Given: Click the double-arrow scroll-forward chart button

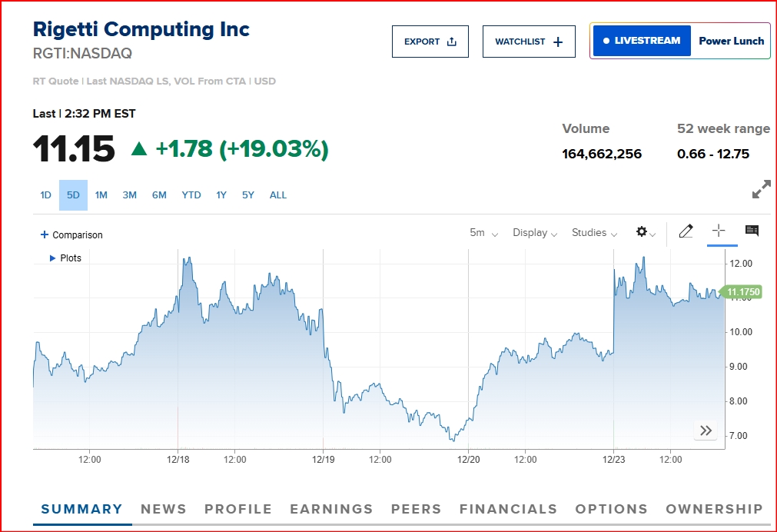Looking at the screenshot, I should [x=706, y=431].
